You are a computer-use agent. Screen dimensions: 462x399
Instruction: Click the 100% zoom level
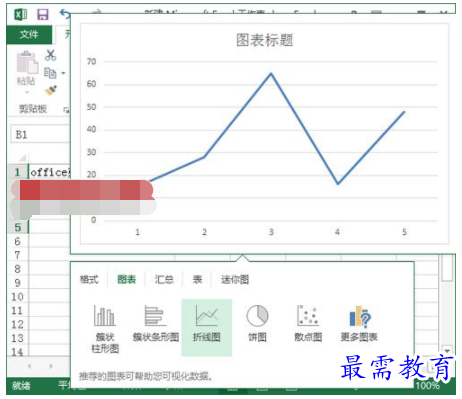pyautogui.click(x=427, y=386)
